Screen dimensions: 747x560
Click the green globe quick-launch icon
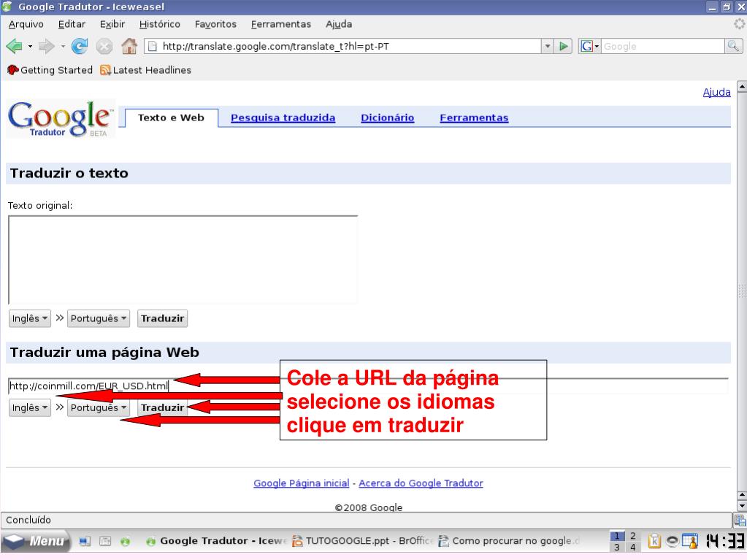coord(126,541)
